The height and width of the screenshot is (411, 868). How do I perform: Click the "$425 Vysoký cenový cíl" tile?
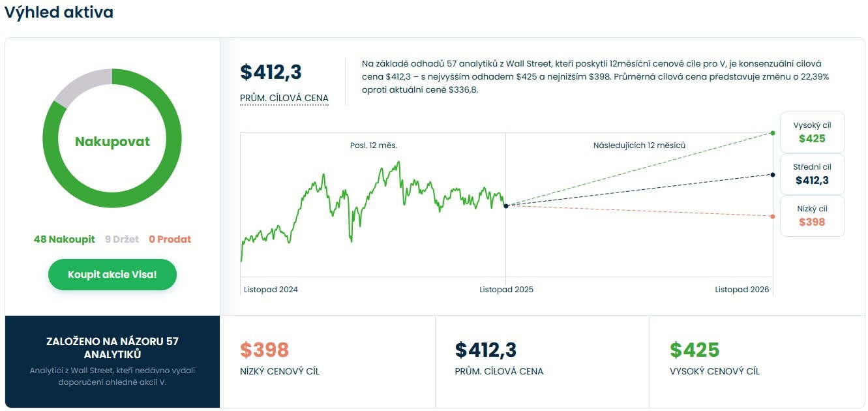tap(757, 360)
